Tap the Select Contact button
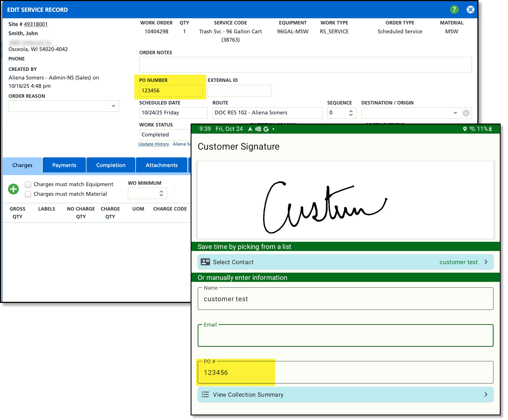 346,262
